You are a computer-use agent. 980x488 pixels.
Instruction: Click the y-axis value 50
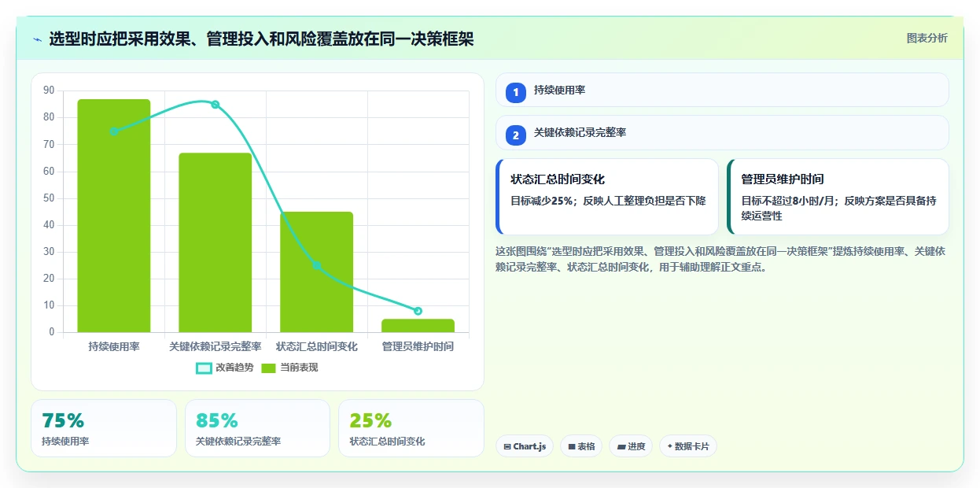(49, 198)
